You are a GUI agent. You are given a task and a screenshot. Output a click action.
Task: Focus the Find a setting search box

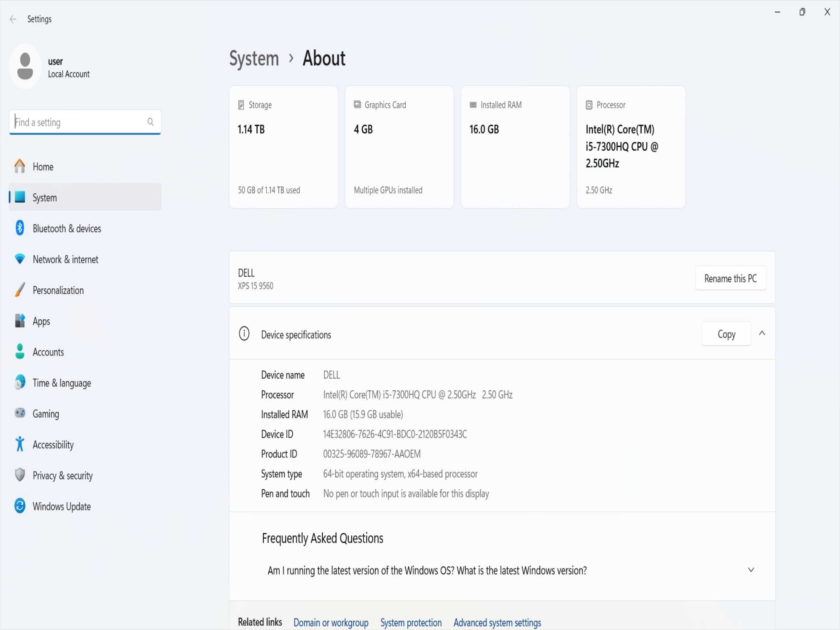[85, 122]
